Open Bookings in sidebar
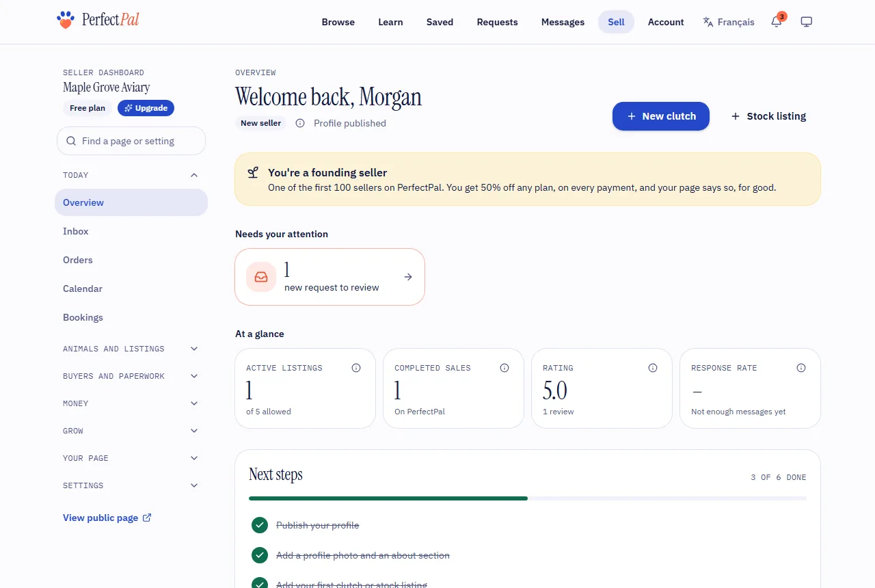This screenshot has width=875, height=588. point(131,317)
